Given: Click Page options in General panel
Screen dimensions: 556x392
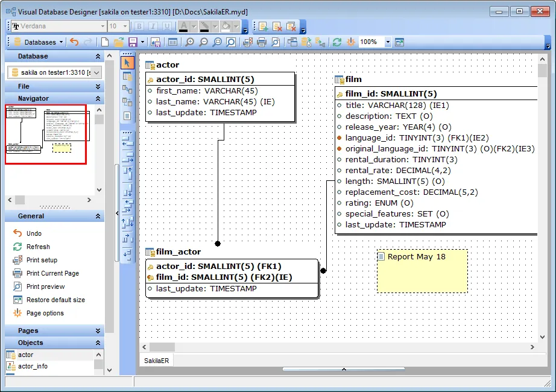Looking at the screenshot, I should [x=45, y=313].
